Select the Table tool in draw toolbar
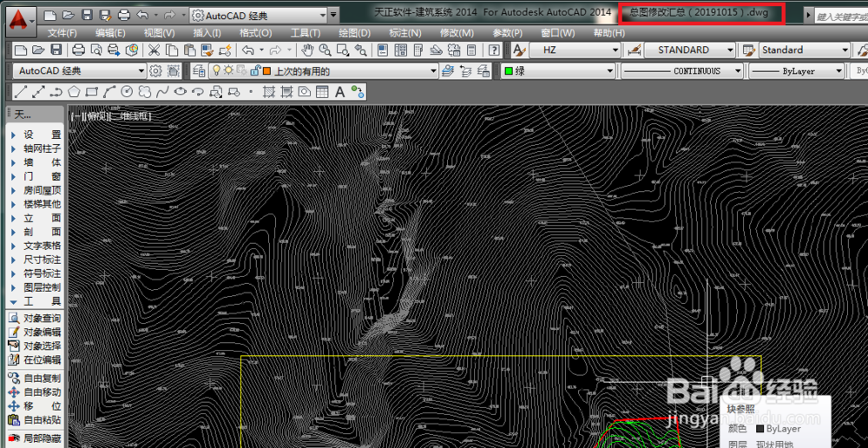The height and width of the screenshot is (448, 868). pos(322,91)
